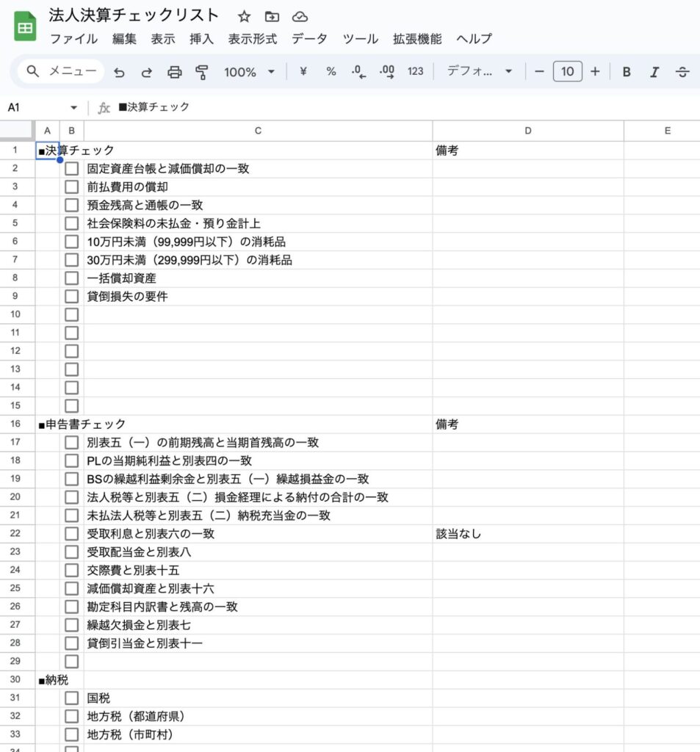Select column E header
The image size is (700, 752).
pos(662,131)
